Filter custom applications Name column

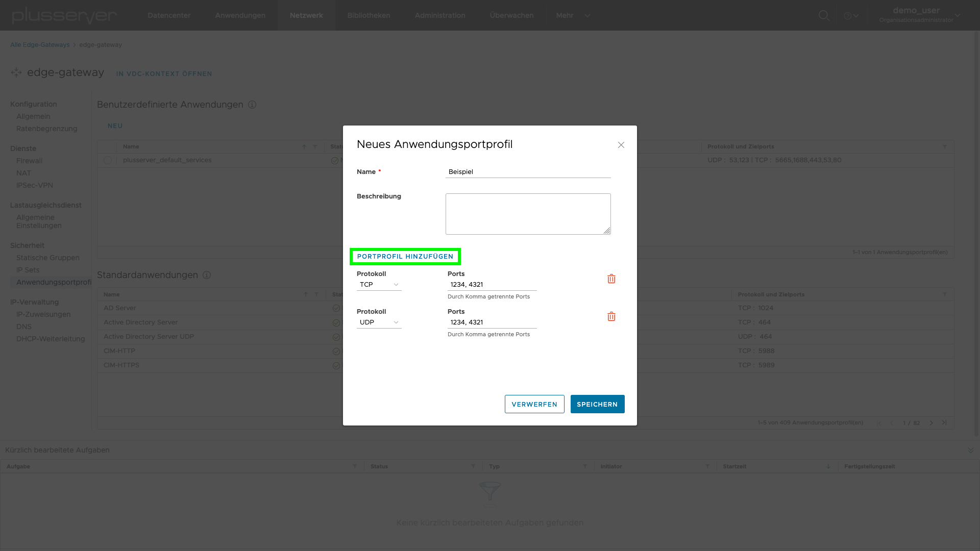(x=315, y=147)
